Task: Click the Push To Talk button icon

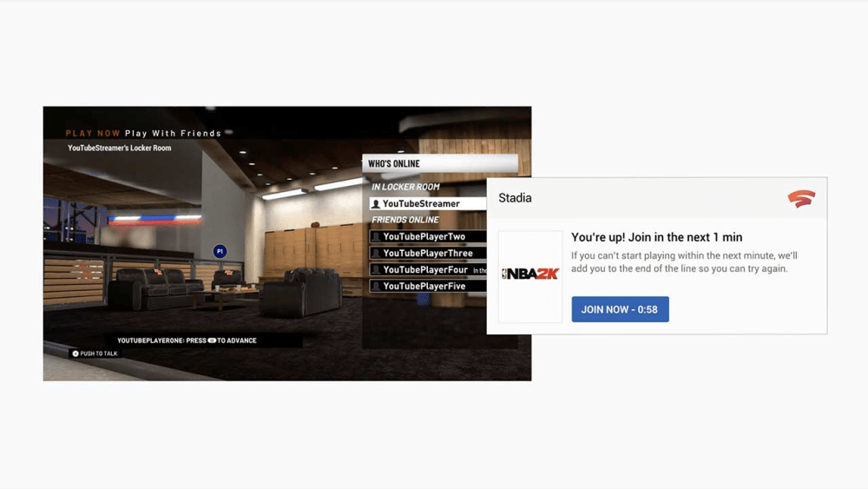Action: click(x=76, y=354)
